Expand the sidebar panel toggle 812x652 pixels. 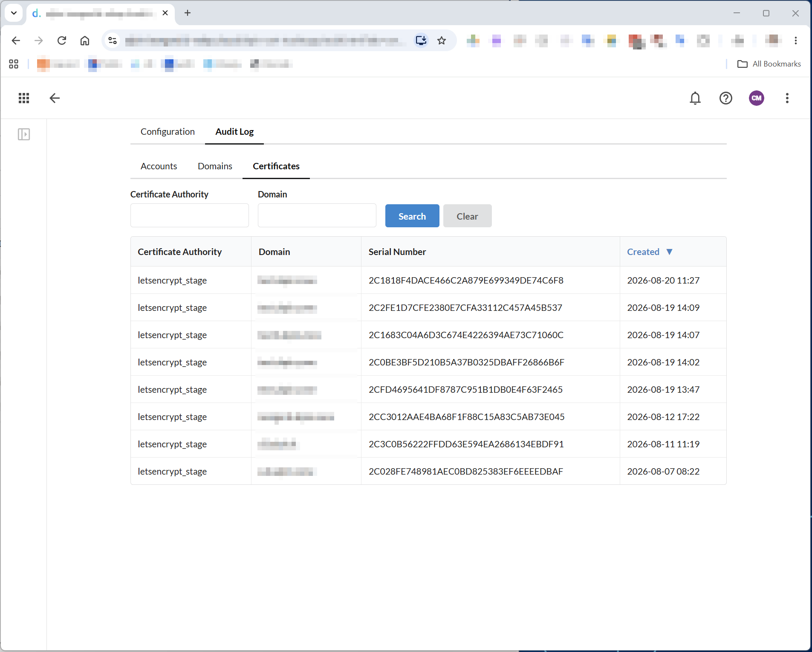pyautogui.click(x=24, y=135)
